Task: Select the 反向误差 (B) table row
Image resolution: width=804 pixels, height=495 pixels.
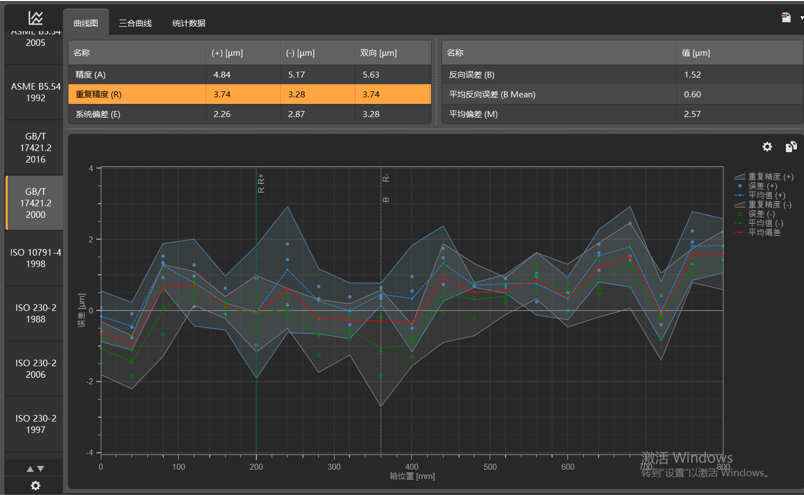Action: pyautogui.click(x=622, y=75)
